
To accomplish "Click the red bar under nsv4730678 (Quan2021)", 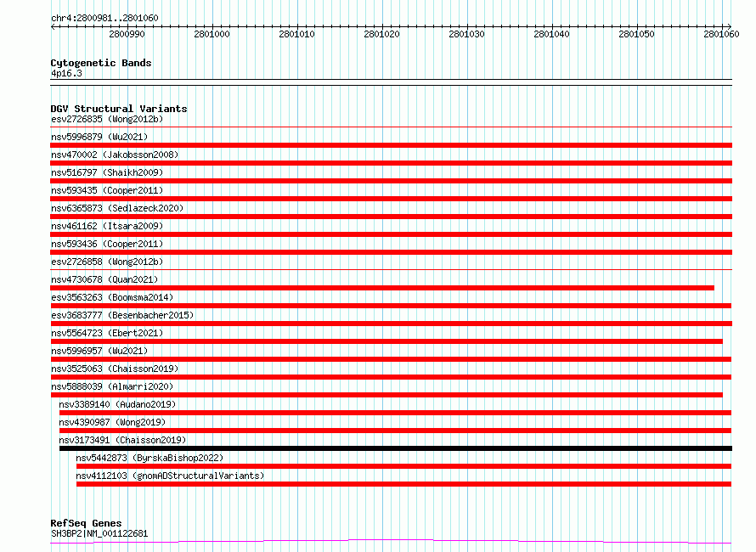I will click(382, 288).
